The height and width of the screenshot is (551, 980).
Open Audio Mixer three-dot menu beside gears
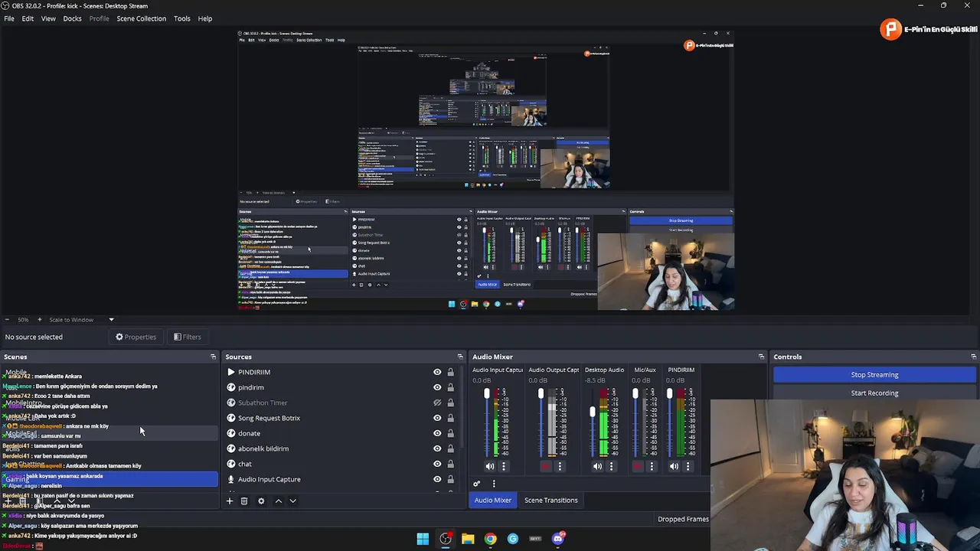pyautogui.click(x=494, y=484)
